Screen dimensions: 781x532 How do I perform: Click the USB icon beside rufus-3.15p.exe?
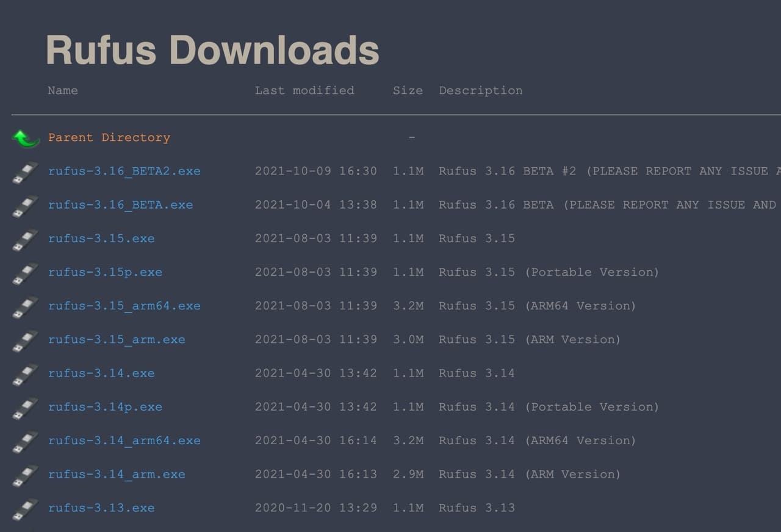pos(25,273)
